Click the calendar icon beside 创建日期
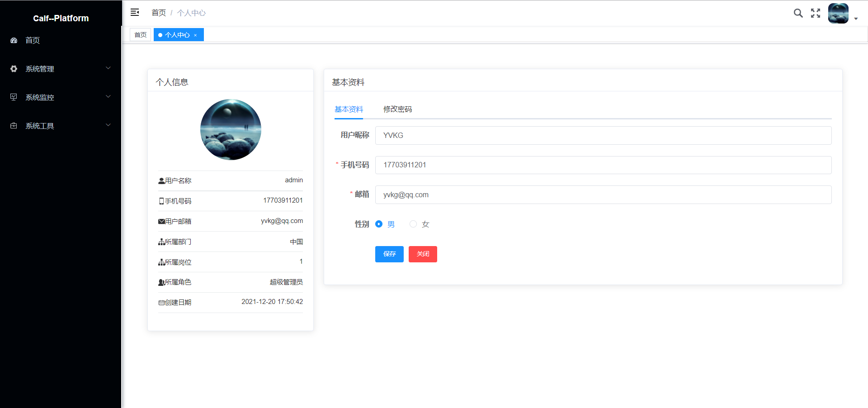The height and width of the screenshot is (408, 868). click(161, 303)
